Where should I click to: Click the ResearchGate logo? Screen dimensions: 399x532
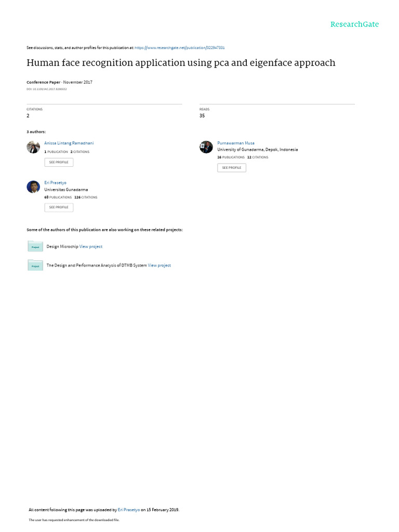point(354,24)
